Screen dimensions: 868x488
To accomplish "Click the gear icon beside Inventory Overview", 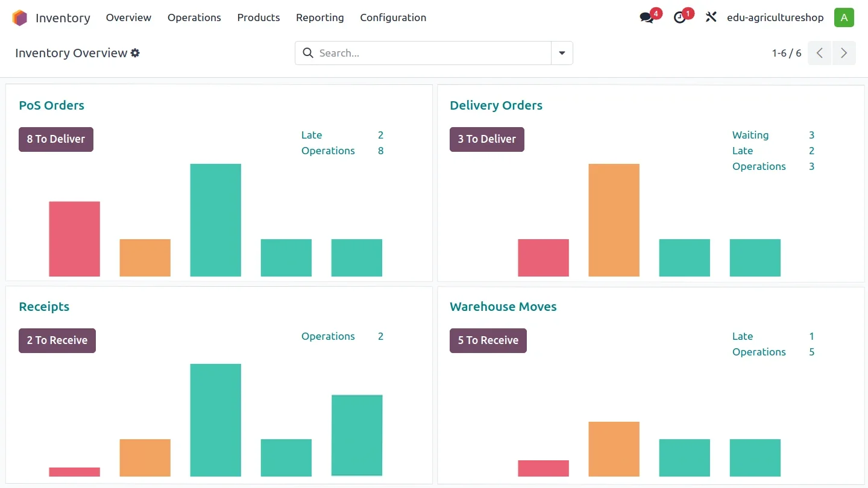I will [135, 53].
